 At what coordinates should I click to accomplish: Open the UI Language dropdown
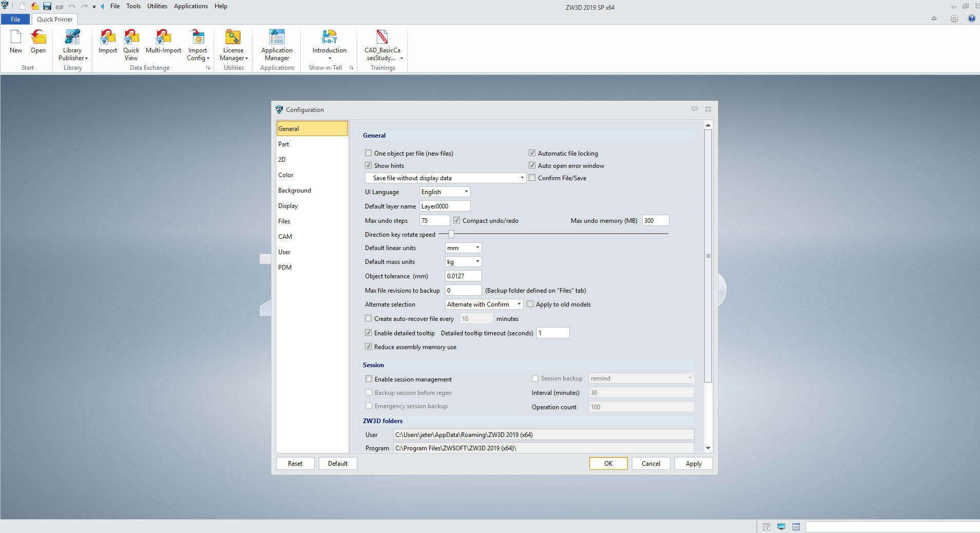tap(445, 192)
